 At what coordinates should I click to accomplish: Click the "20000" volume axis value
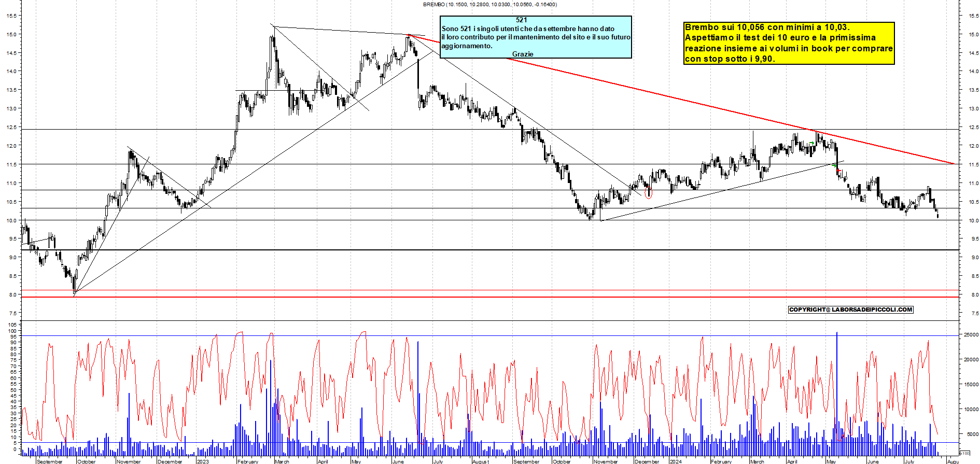pos(971,359)
